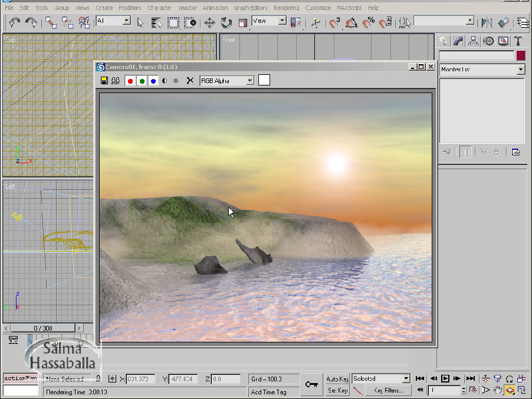Toggle the red channel display

130,81
